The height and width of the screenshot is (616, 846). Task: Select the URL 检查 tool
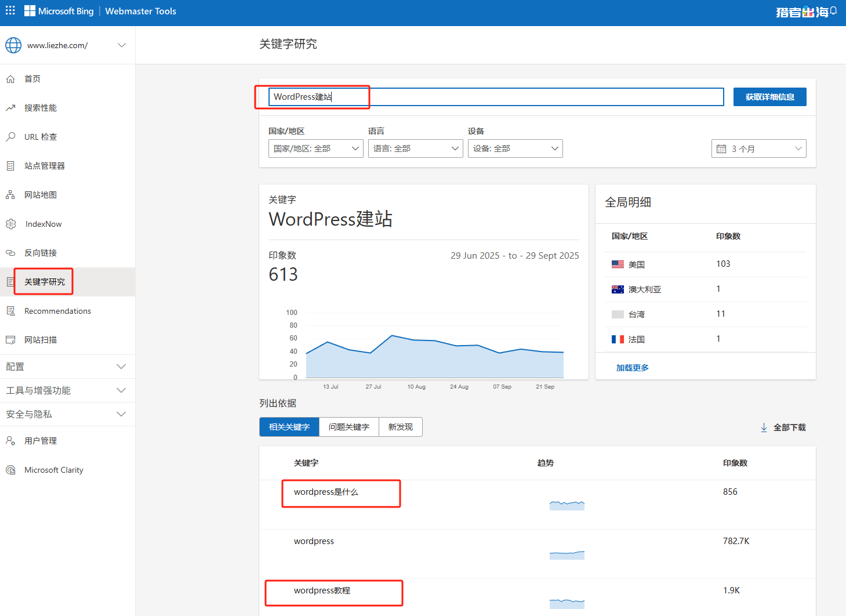[x=40, y=136]
